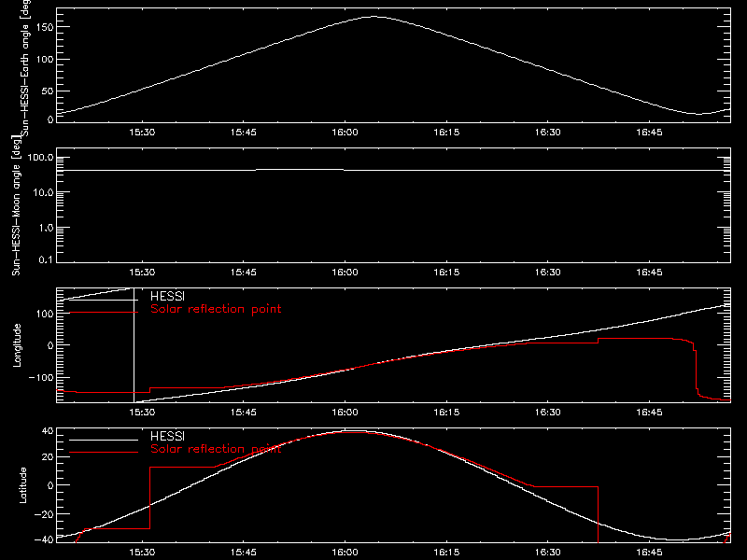Viewport: 747px width, 560px height.
Task: Click the HESSI legend label in Latitude plot
Action: click(x=167, y=436)
